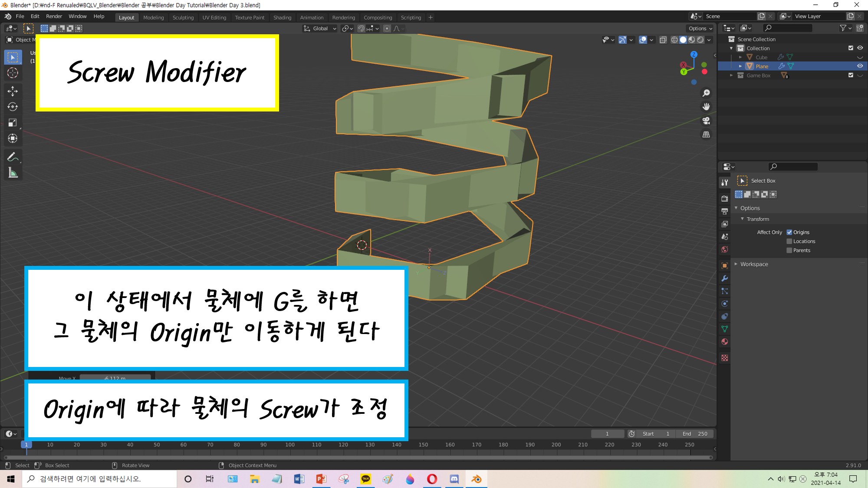Toggle camera view in viewport
The image size is (868, 488).
[x=706, y=121]
